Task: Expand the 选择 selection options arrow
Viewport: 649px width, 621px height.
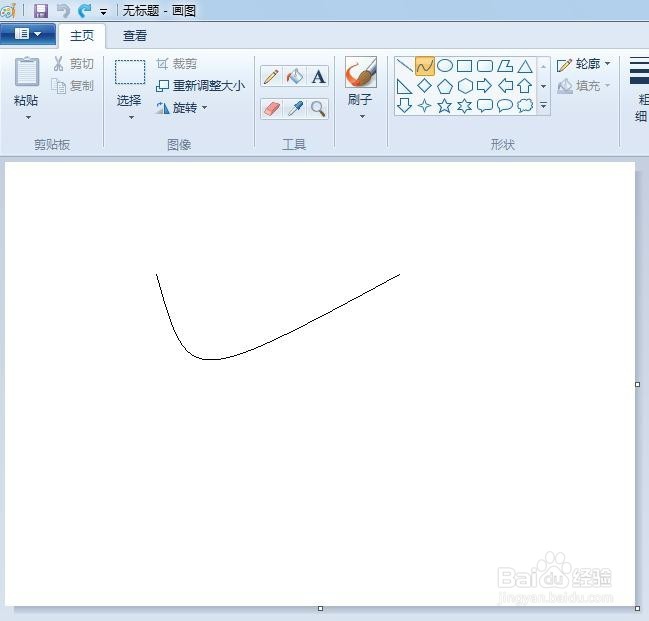Action: [x=131, y=118]
